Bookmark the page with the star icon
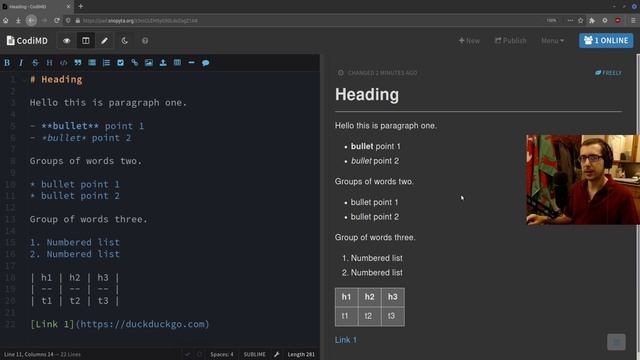Screen dimensions: 640x360 pyautogui.click(x=580, y=20)
